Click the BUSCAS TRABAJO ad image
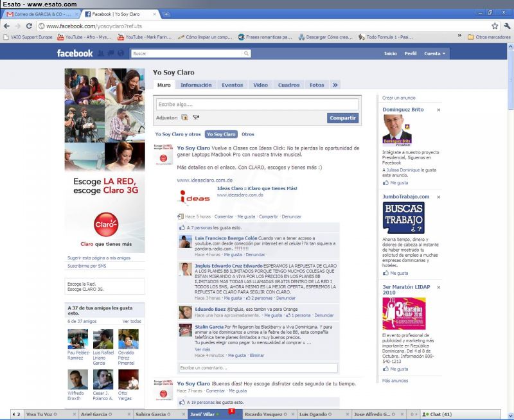 pyautogui.click(x=403, y=218)
